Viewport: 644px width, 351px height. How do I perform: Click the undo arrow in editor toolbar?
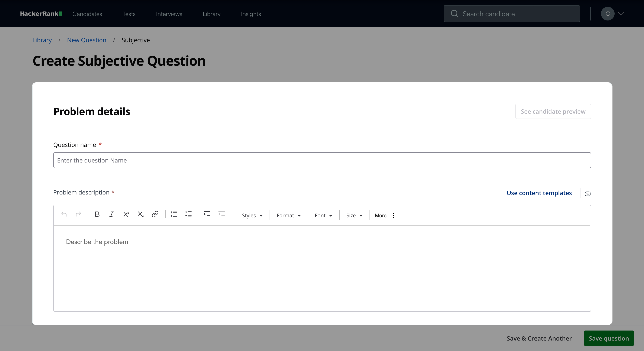click(64, 214)
